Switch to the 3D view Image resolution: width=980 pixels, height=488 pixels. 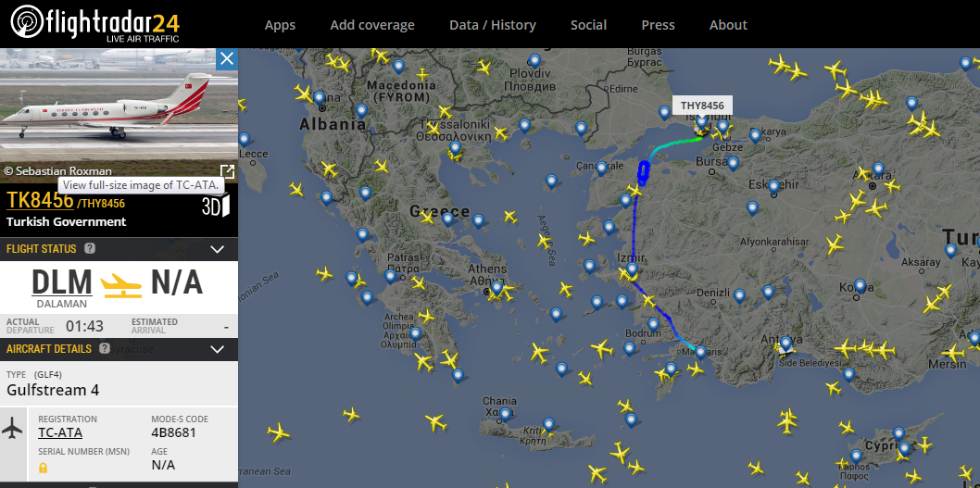216,206
